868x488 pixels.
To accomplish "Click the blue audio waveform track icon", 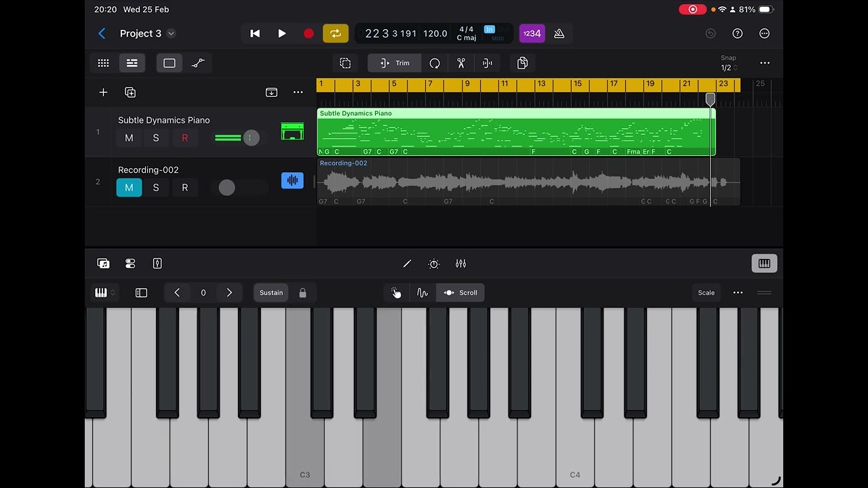I will (292, 180).
